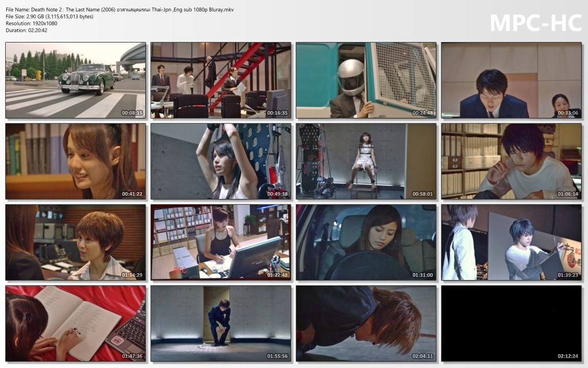Select the red staircase office thumbnail at 00:16:35

coord(221,80)
